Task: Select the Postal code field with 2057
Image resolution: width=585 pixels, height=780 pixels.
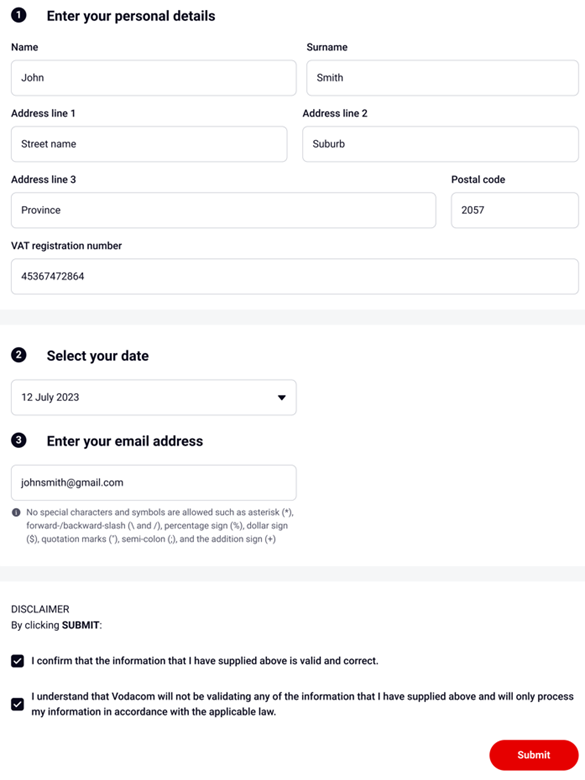Action: 515,210
